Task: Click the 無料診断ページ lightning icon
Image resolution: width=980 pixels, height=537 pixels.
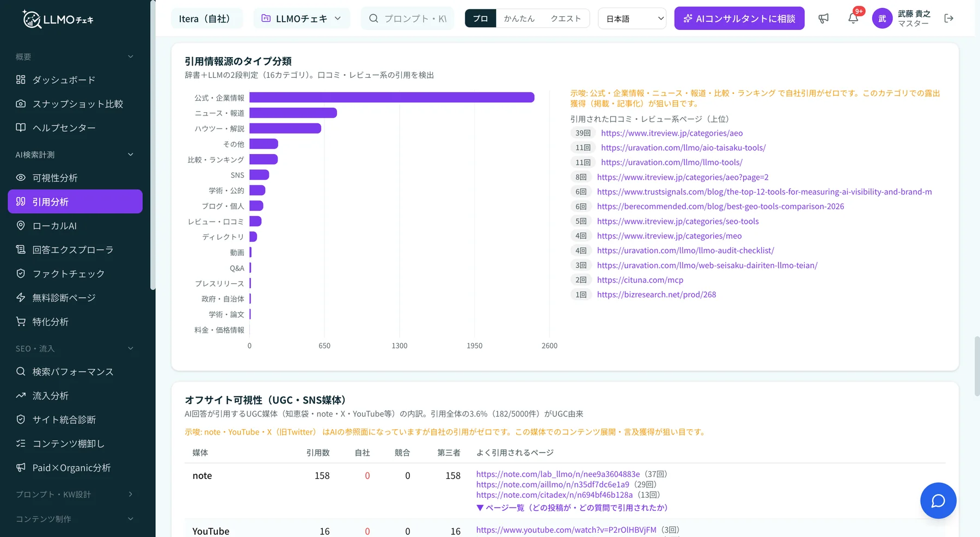Action: pos(21,297)
